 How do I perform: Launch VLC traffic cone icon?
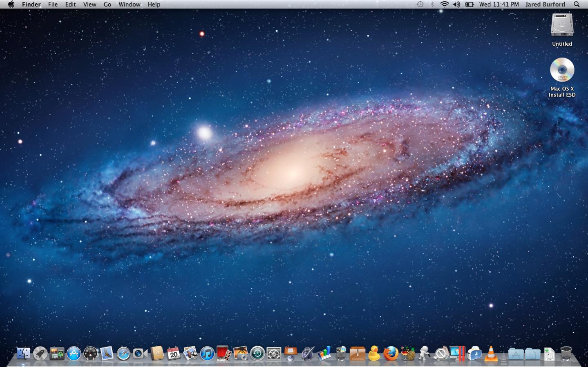pos(491,353)
